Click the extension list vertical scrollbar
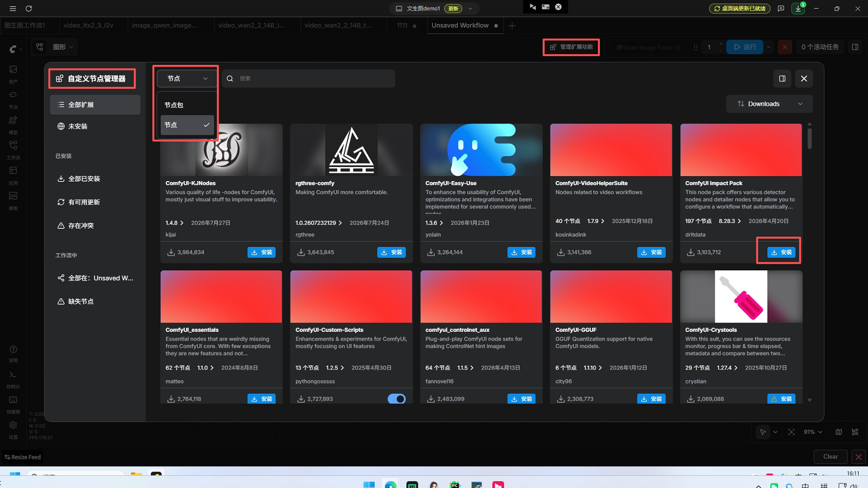The width and height of the screenshot is (868, 488). [x=809, y=138]
